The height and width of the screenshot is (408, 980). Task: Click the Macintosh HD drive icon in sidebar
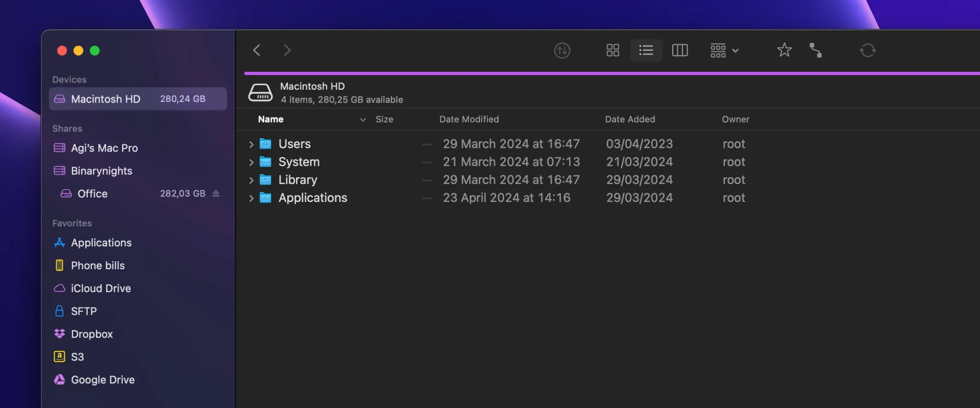[60, 99]
